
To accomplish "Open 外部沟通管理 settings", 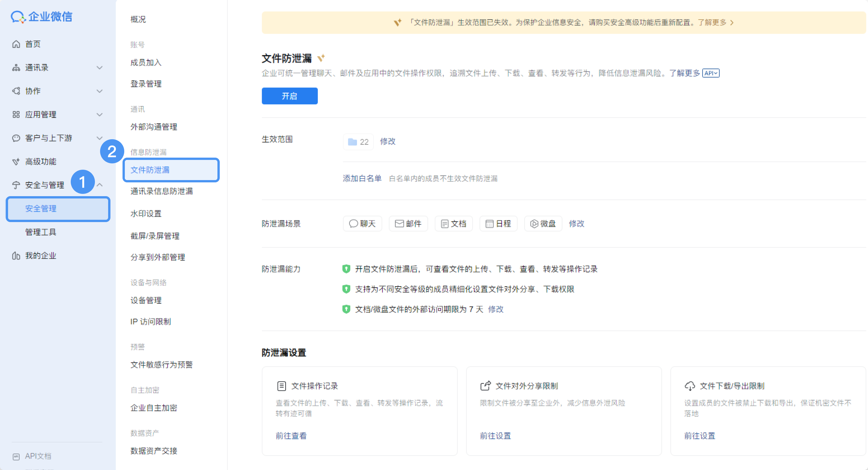I will point(154,127).
